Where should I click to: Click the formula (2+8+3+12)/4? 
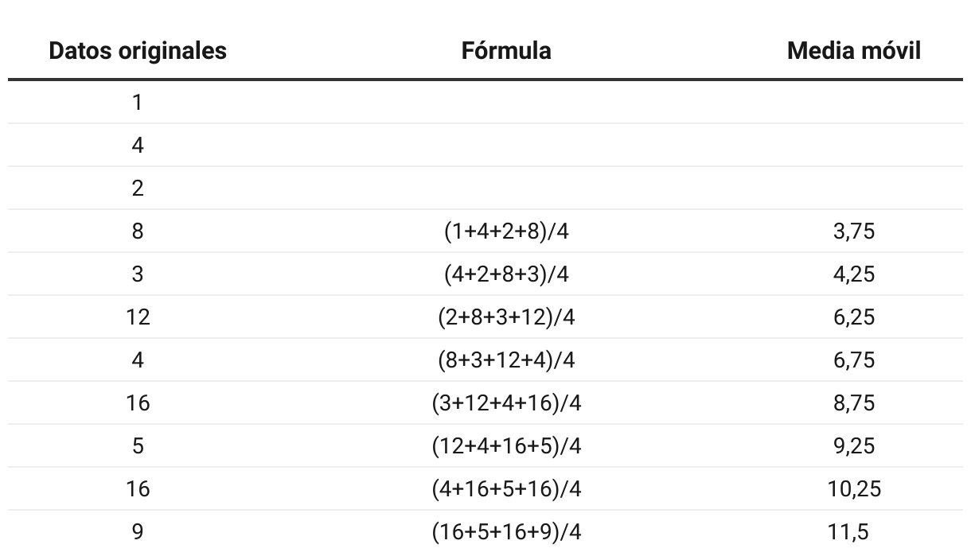click(506, 317)
